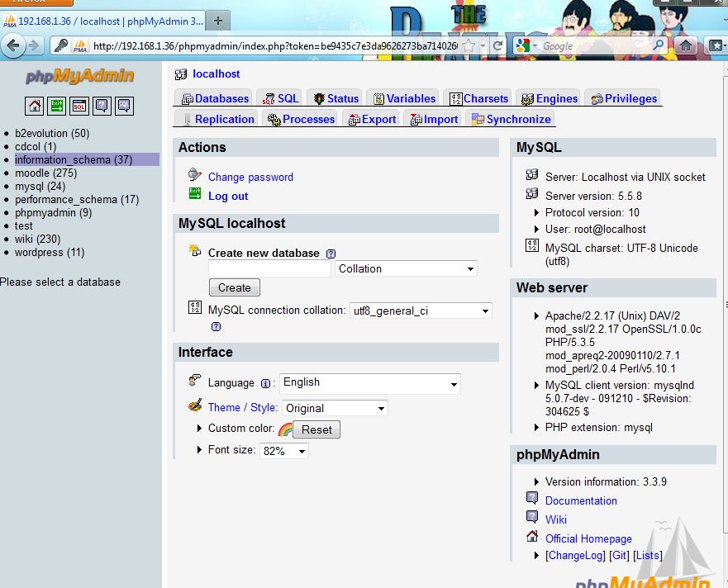
Task: Open the Import tab
Action: tap(434, 119)
